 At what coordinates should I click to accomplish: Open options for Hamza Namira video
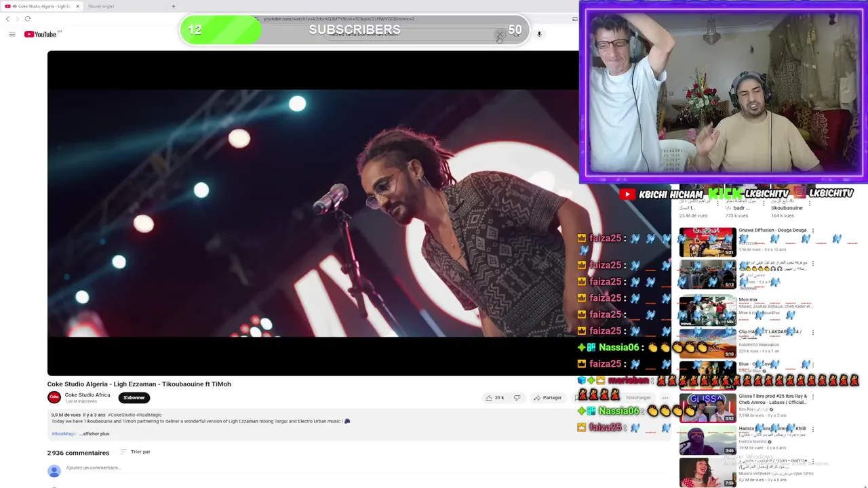(813, 430)
